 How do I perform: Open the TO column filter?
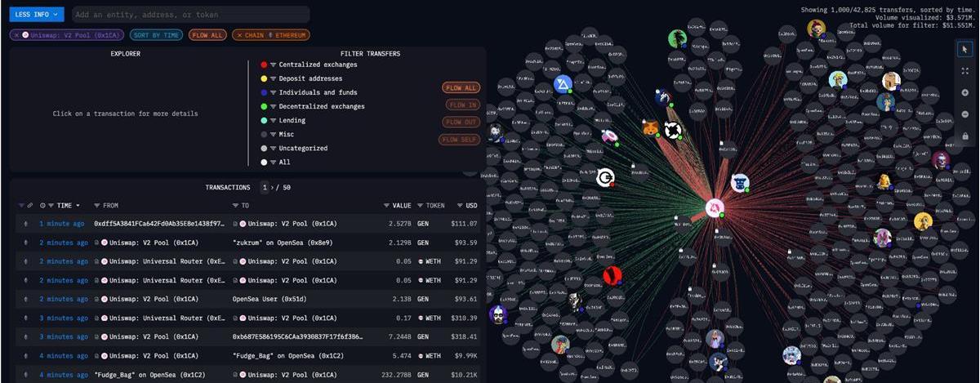(x=236, y=205)
